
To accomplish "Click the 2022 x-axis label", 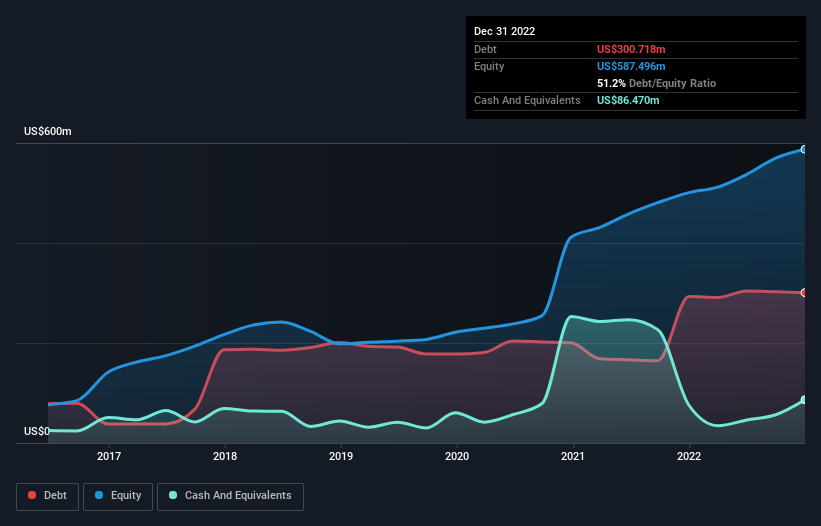I will tap(689, 456).
